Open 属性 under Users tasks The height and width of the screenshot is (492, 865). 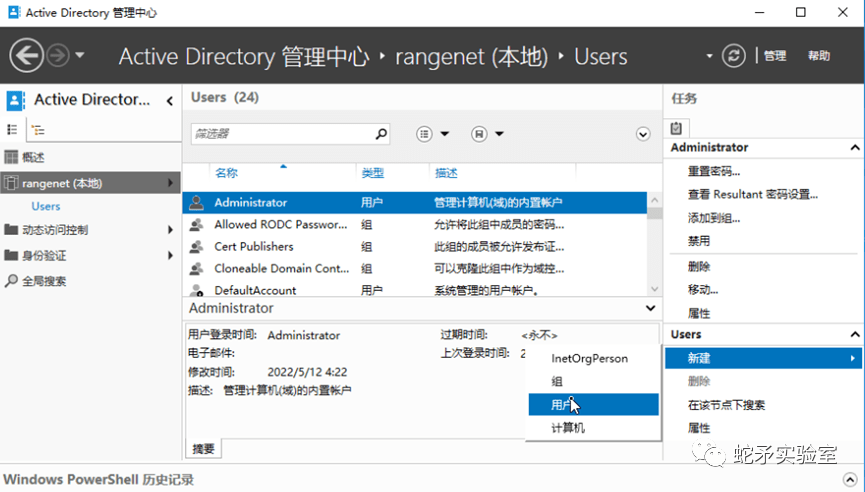(x=698, y=428)
